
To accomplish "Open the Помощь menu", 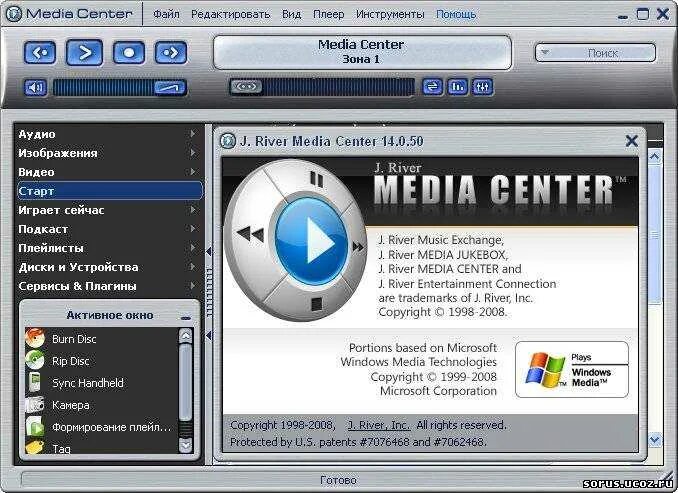I will [456, 14].
